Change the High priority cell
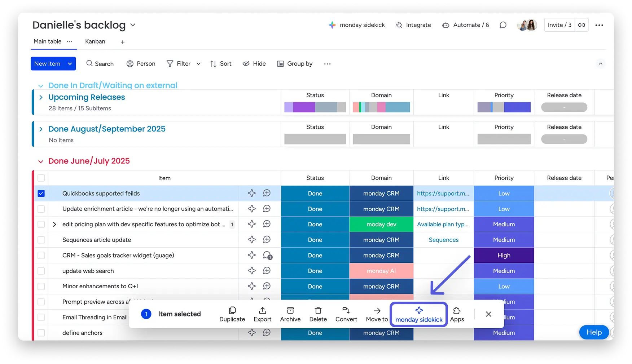Image resolution: width=632 pixels, height=364 pixels. pos(504,255)
